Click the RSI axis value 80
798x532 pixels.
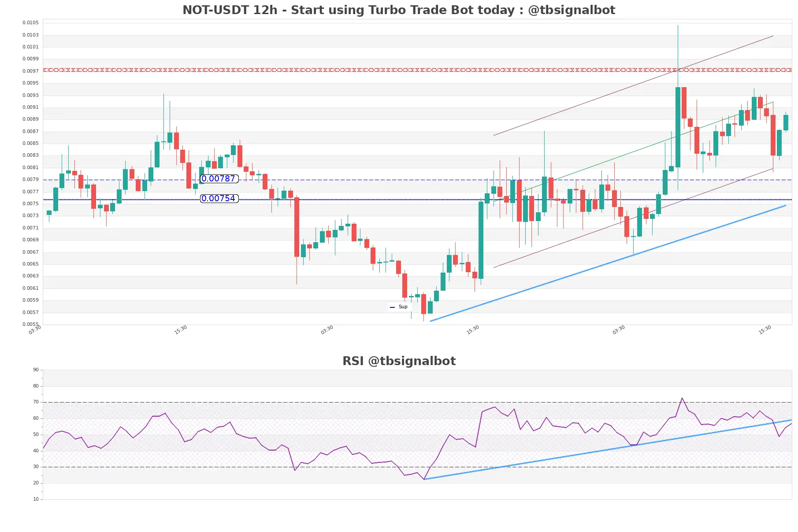click(36, 386)
